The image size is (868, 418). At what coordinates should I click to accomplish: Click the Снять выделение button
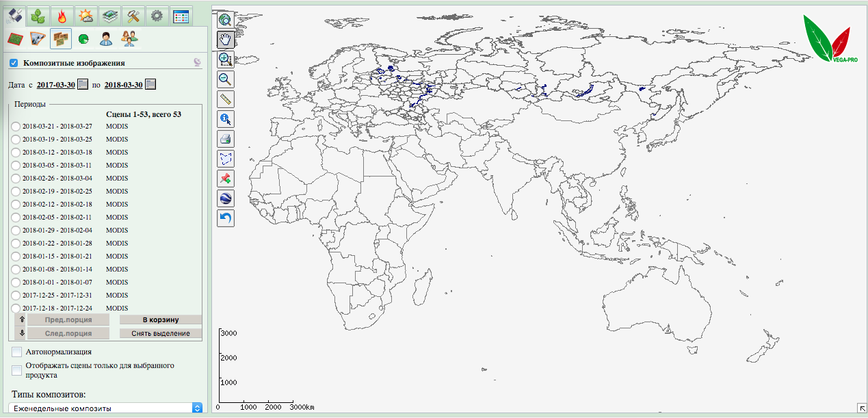[x=161, y=333]
